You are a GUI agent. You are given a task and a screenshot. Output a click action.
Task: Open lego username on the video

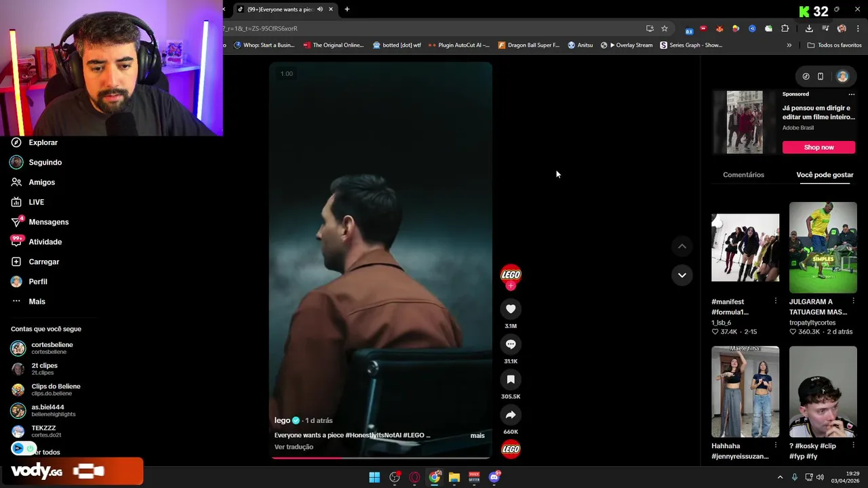[282, 420]
